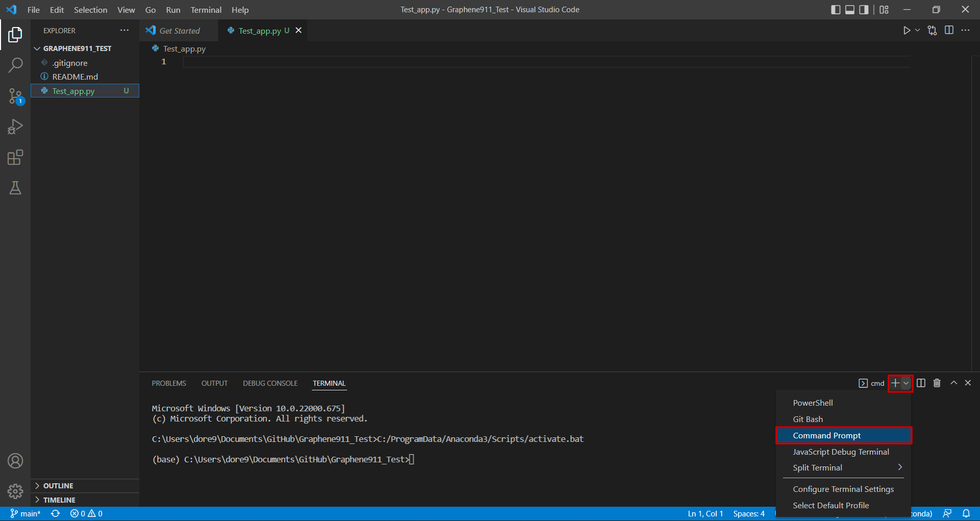The height and width of the screenshot is (521, 980).
Task: Open the Extensions view
Action: point(15,157)
